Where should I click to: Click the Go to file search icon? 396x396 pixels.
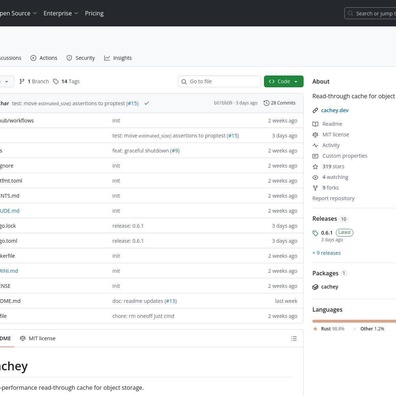pos(184,81)
